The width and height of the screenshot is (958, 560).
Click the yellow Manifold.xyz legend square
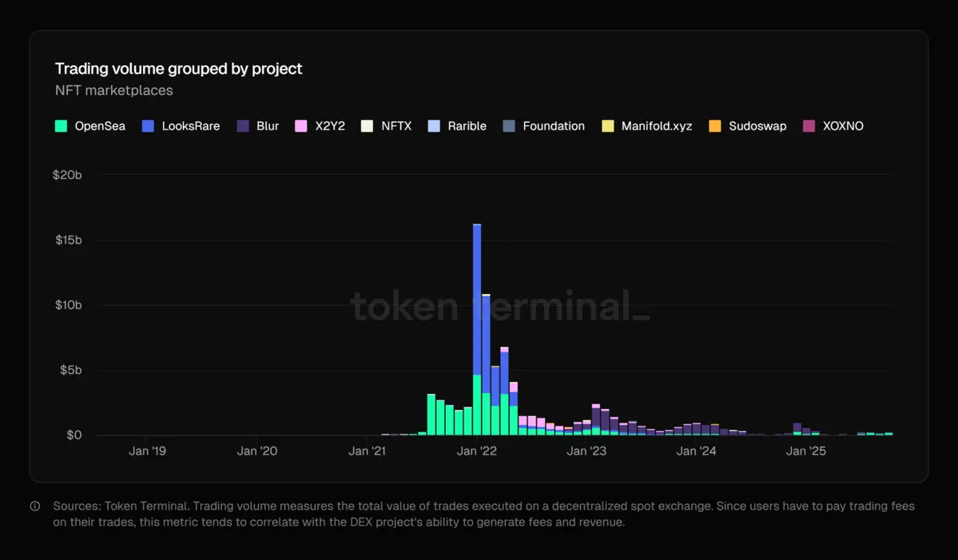pos(608,126)
